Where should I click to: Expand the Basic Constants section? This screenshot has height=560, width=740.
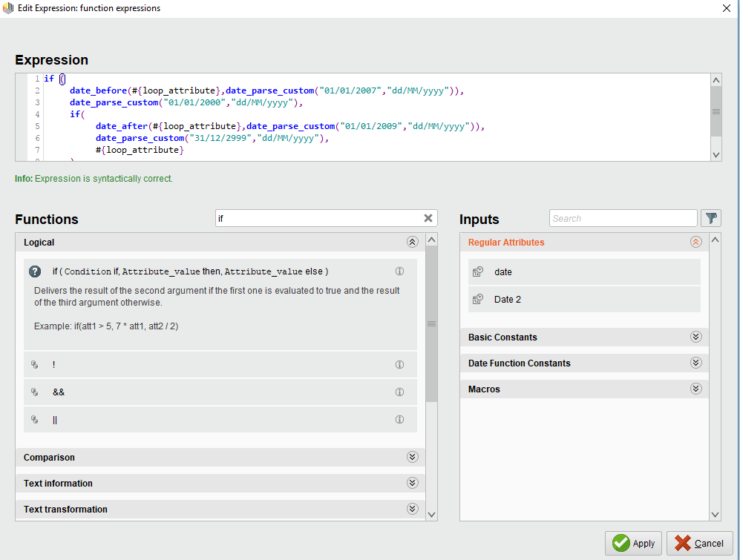click(x=696, y=337)
